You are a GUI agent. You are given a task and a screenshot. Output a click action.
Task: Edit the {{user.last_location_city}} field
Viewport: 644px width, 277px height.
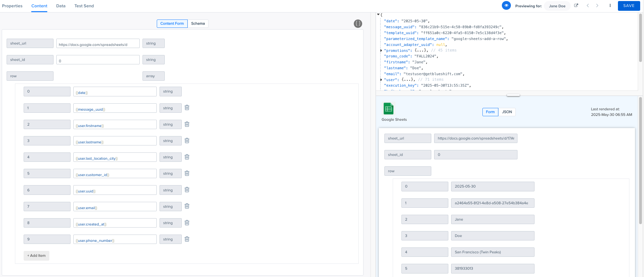coord(115,157)
